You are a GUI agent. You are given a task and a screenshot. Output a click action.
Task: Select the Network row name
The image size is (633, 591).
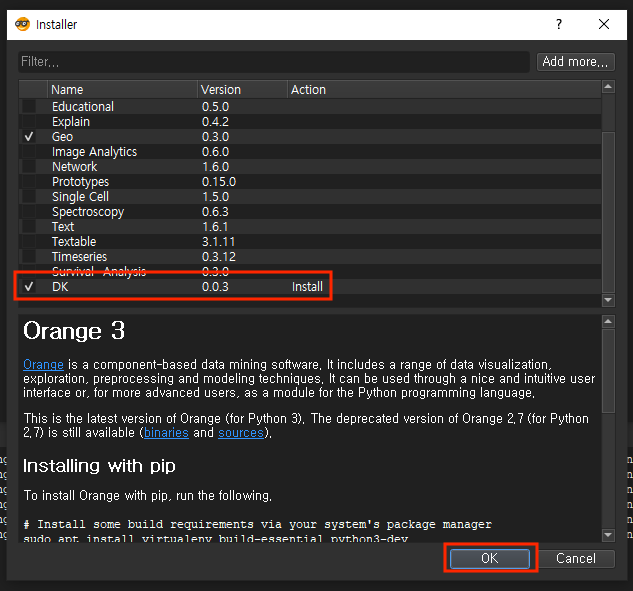tap(75, 166)
